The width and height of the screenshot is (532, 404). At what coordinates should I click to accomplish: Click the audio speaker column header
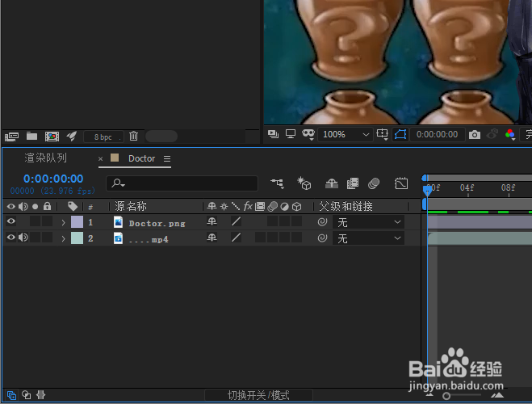(23, 206)
